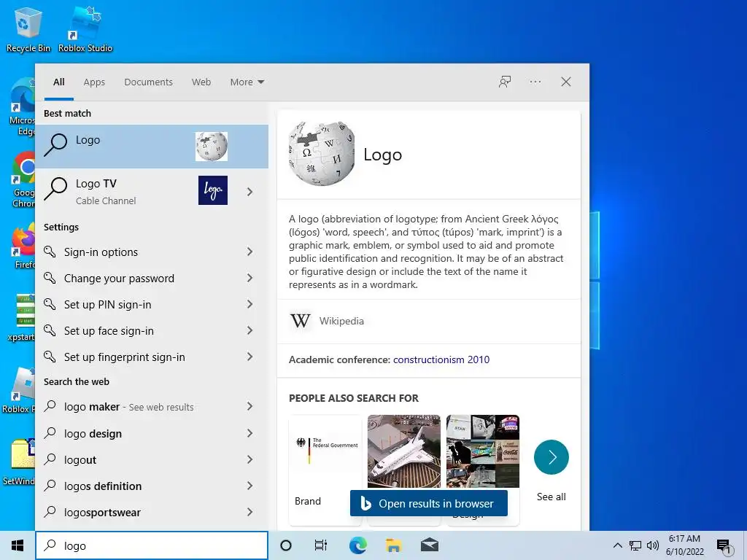747x560 pixels.
Task: Open Microsoft Edge desktop shortcut
Action: tap(23, 107)
